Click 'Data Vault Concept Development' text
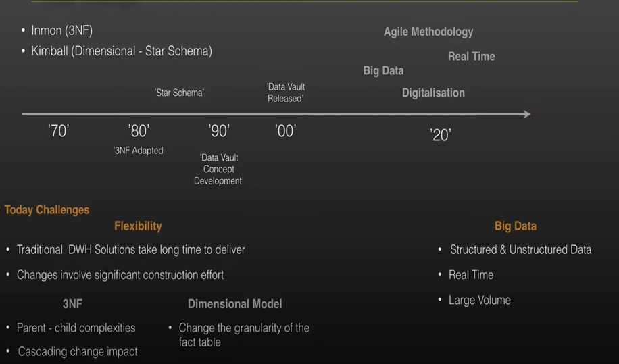This screenshot has height=364, width=619. click(x=218, y=170)
